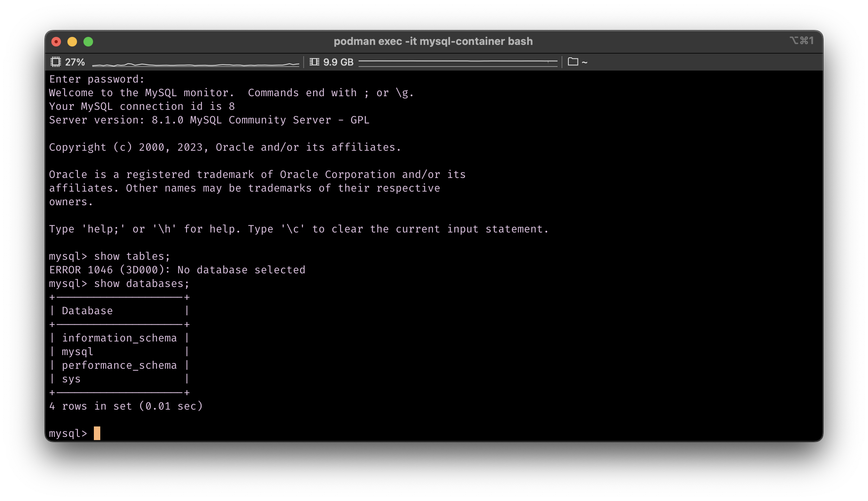This screenshot has width=868, height=501.
Task: Click the folder icon for current directory
Action: 573,62
